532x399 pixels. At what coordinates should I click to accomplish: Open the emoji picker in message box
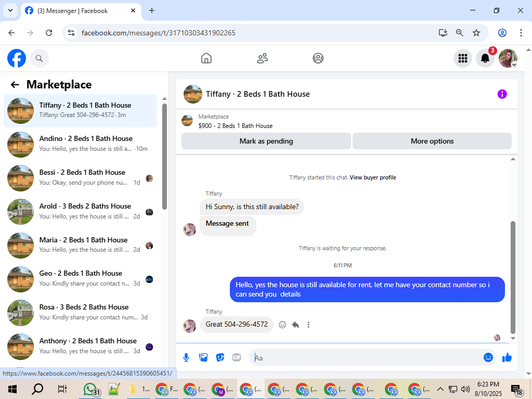pos(488,357)
